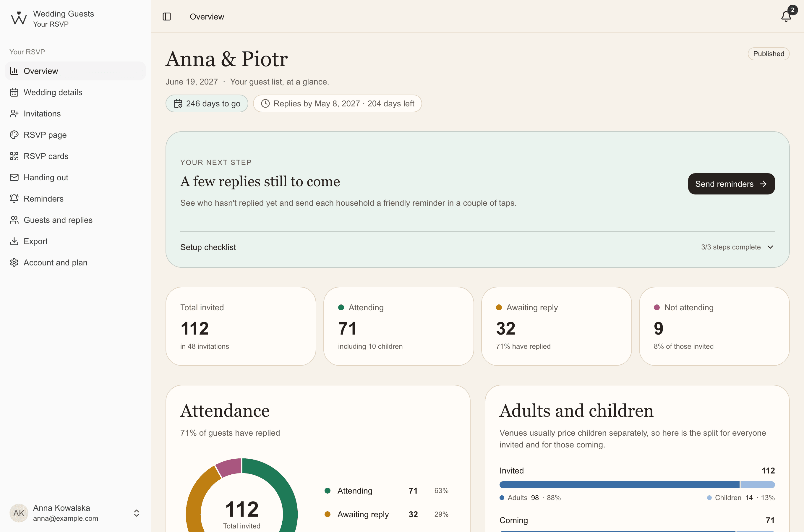Click the Send reminders button
804x532 pixels.
pos(731,184)
